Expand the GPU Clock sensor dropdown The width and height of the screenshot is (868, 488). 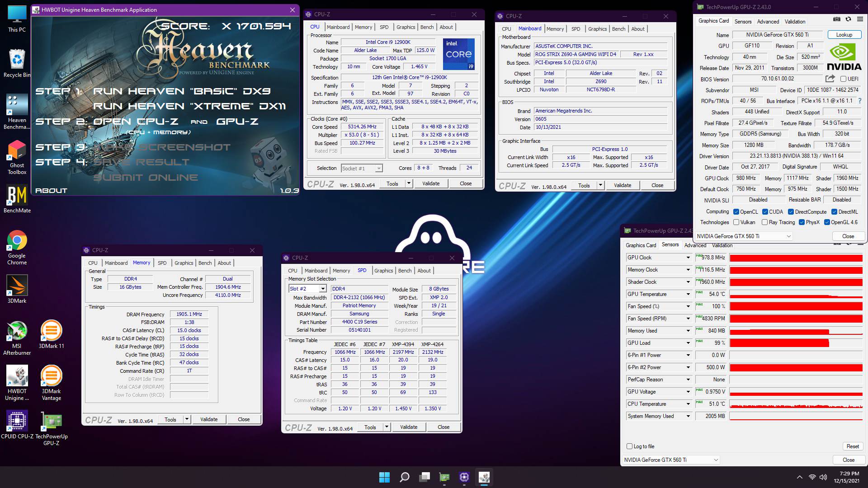tap(688, 258)
